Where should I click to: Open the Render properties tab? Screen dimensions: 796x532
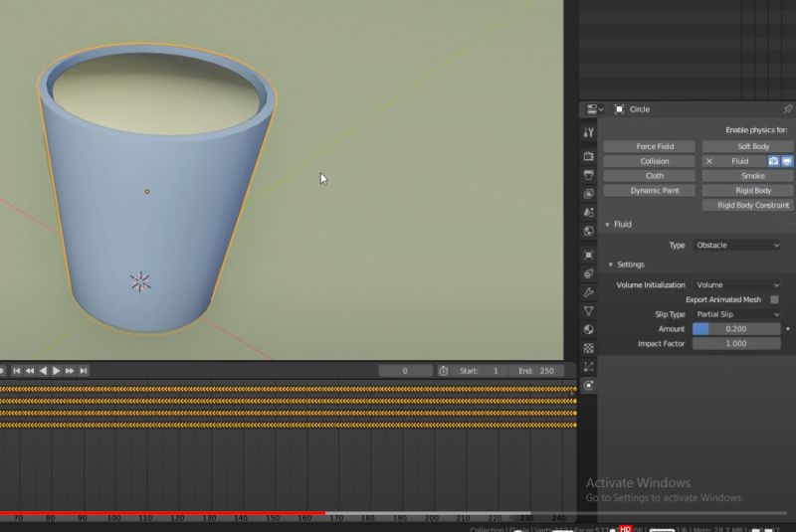coord(588,156)
